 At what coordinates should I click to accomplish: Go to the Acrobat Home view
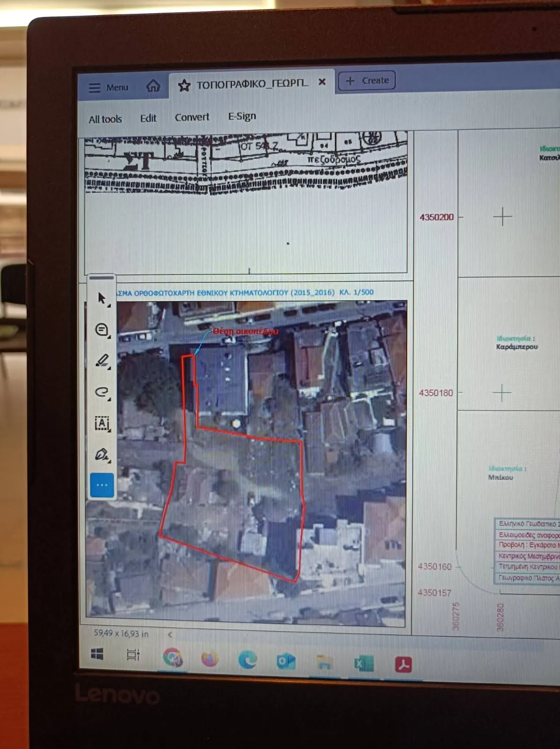(153, 86)
